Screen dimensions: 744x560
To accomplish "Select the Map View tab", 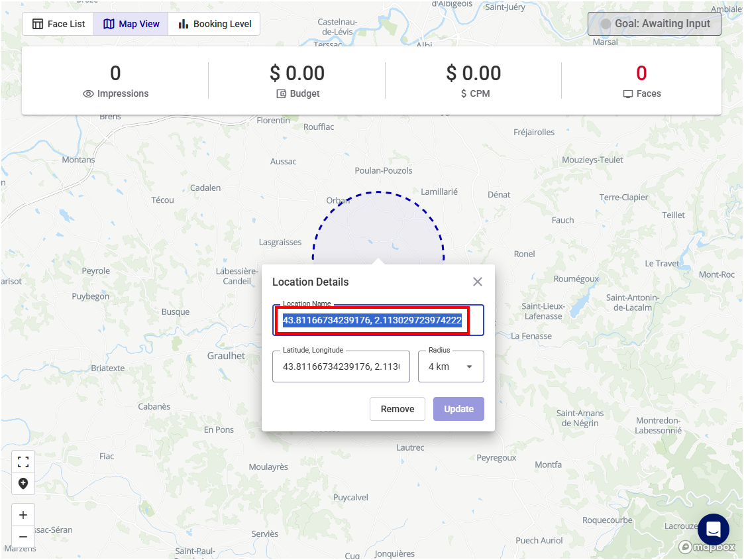I will 131,24.
